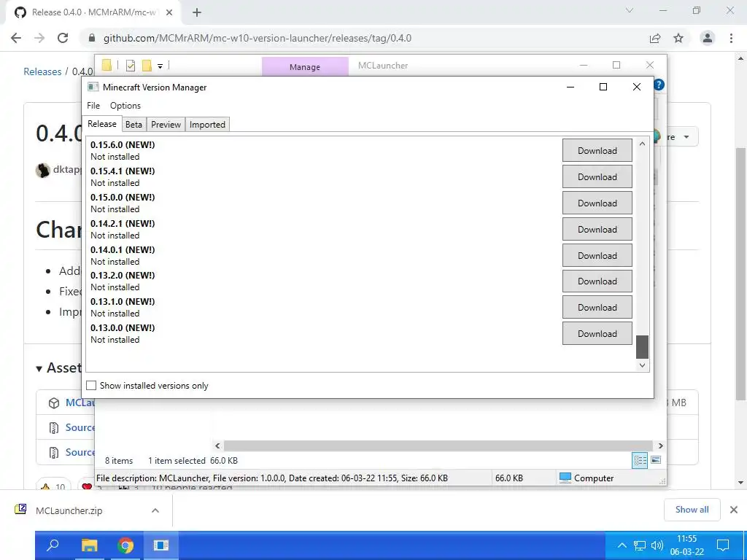This screenshot has width=747, height=560.
Task: Close the downloads bar
Action: [x=734, y=510]
